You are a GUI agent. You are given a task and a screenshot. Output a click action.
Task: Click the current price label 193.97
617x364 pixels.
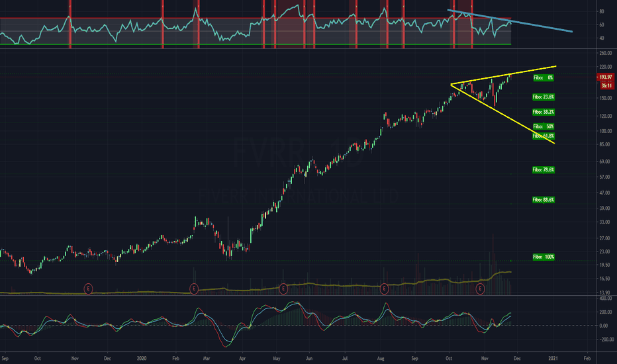[x=606, y=77]
